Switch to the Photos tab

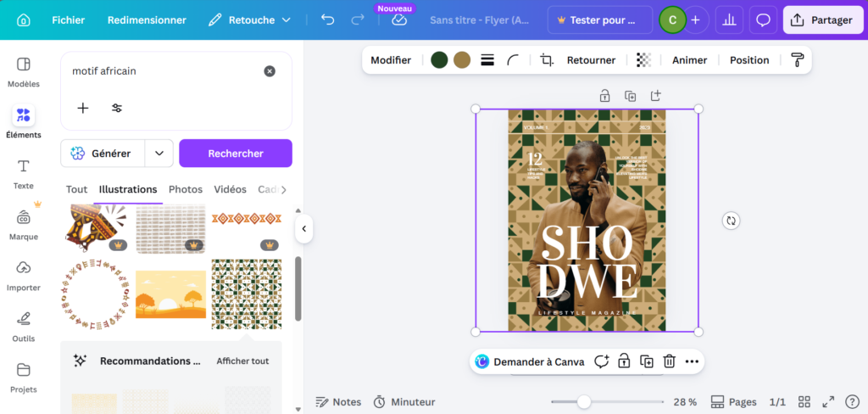pyautogui.click(x=185, y=189)
